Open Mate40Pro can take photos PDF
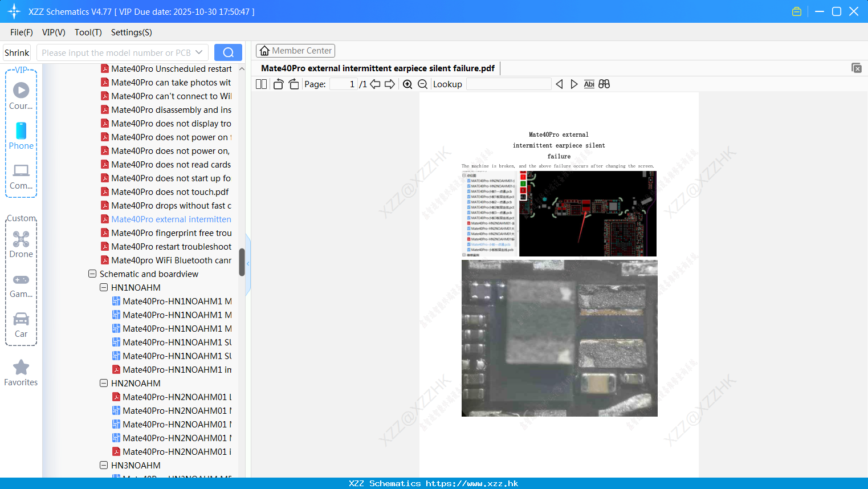This screenshot has width=868, height=489. [x=166, y=82]
